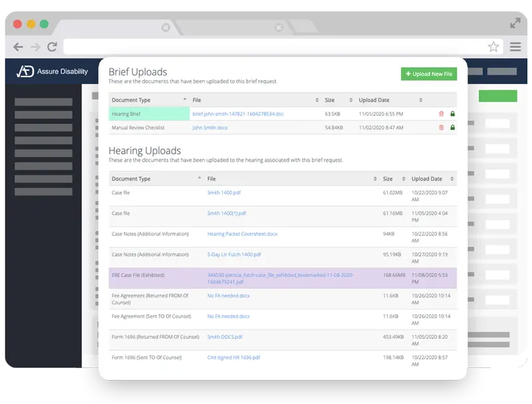Click the 453.49KB size value

point(393,337)
